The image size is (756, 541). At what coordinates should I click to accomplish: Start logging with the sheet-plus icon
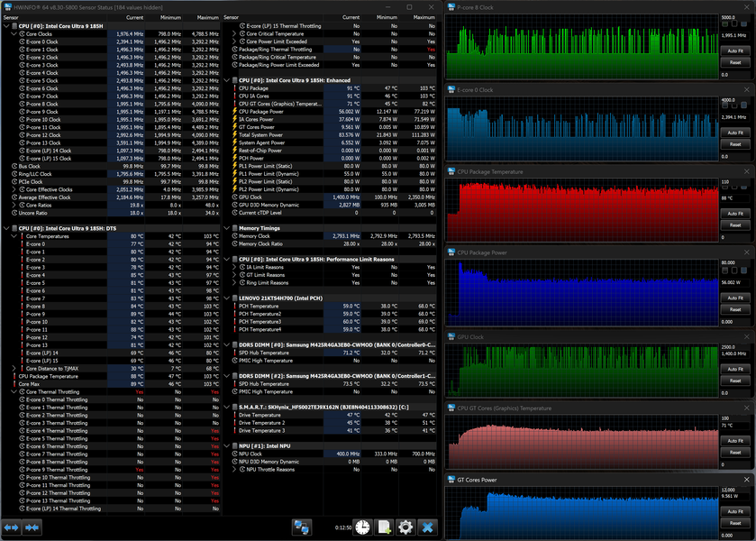click(x=384, y=527)
